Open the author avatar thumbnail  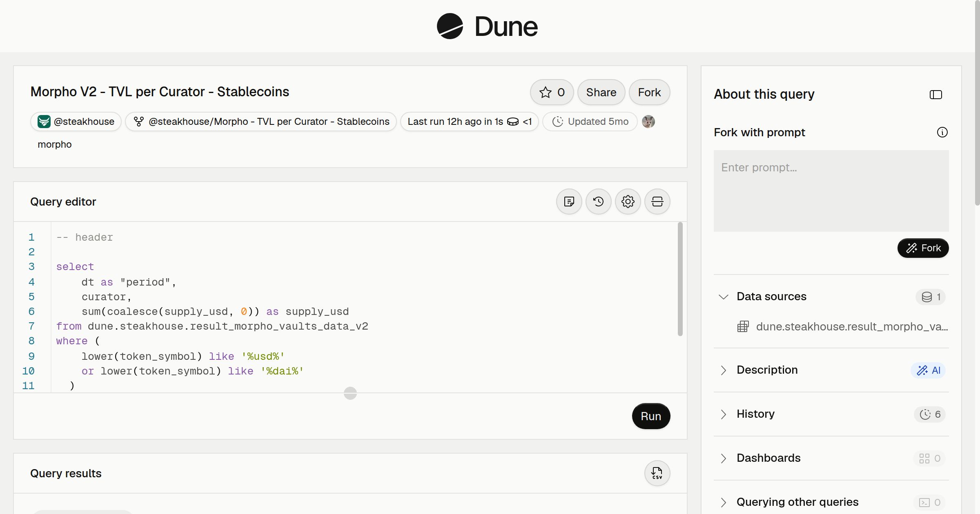click(x=648, y=122)
